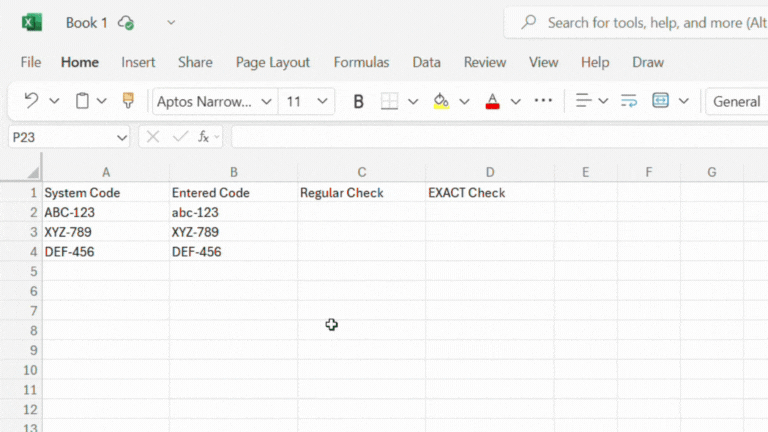Viewport: 768px width, 432px height.
Task: Toggle Wrap Text
Action: coord(628,101)
